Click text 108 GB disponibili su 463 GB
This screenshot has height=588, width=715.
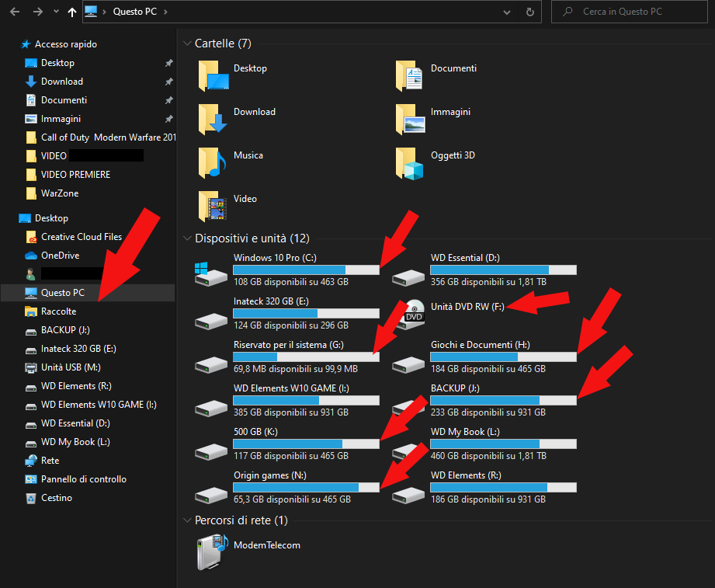(x=291, y=282)
